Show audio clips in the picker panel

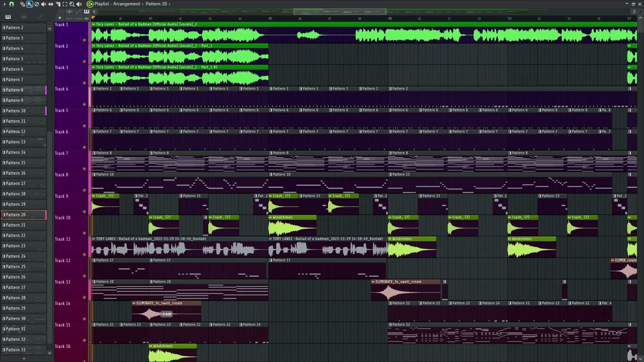(24, 17)
